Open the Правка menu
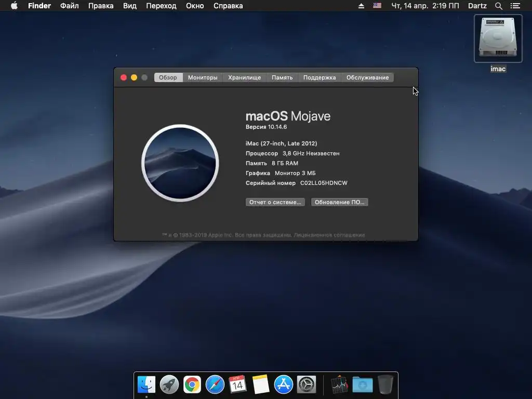 click(x=101, y=6)
